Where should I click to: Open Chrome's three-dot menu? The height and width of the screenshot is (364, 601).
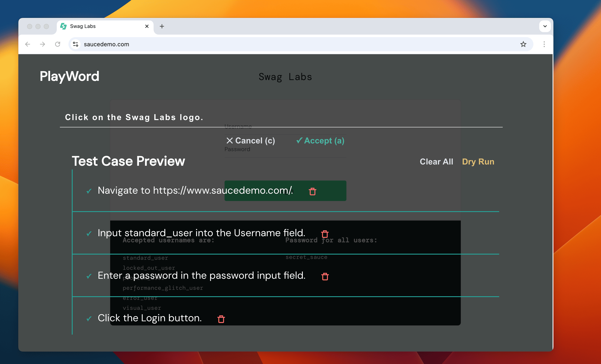pos(544,44)
